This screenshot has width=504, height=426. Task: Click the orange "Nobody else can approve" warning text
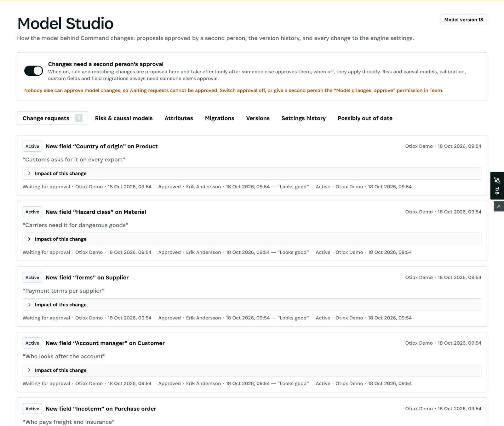(x=234, y=90)
